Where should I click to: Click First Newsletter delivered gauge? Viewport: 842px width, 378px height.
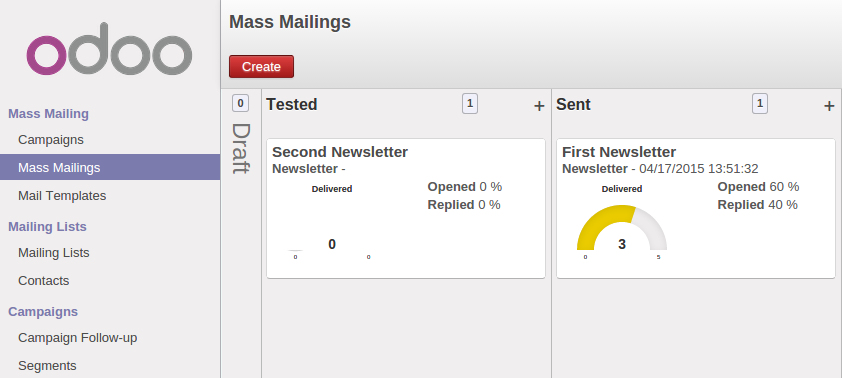click(x=622, y=228)
